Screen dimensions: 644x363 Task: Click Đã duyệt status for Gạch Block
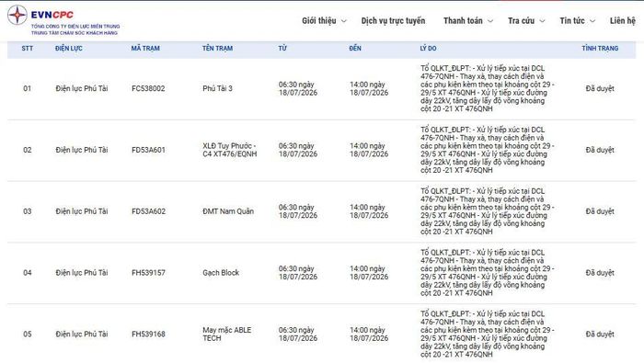coord(600,273)
